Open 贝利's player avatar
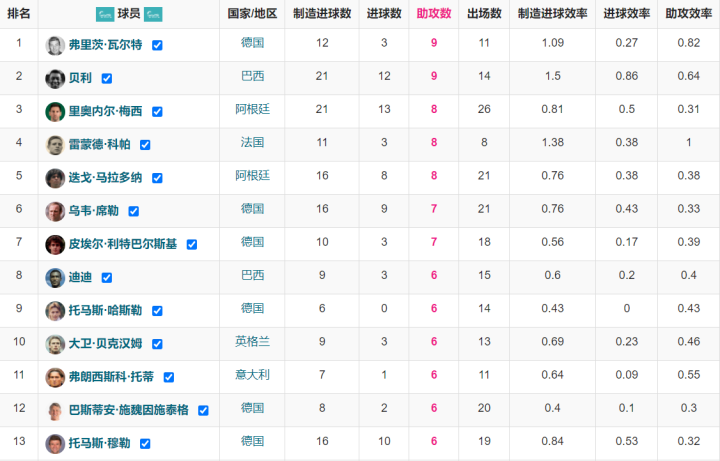Viewport: 720px width, 461px height. (55, 78)
